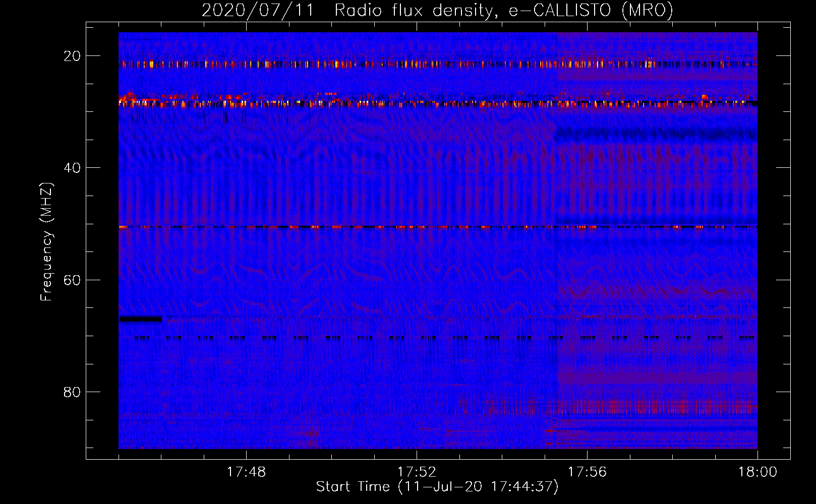Click the 20 MHz frequency tick label
816x504 pixels.
[73, 56]
